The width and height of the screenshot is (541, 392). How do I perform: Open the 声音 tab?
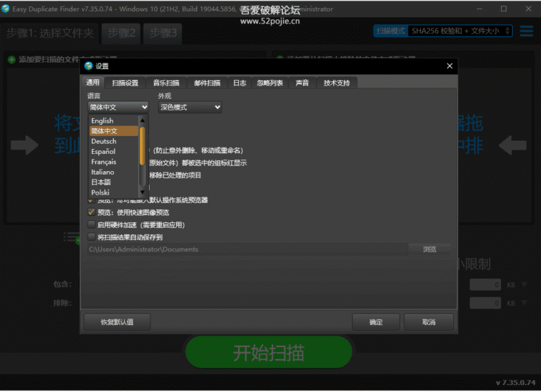tap(302, 83)
